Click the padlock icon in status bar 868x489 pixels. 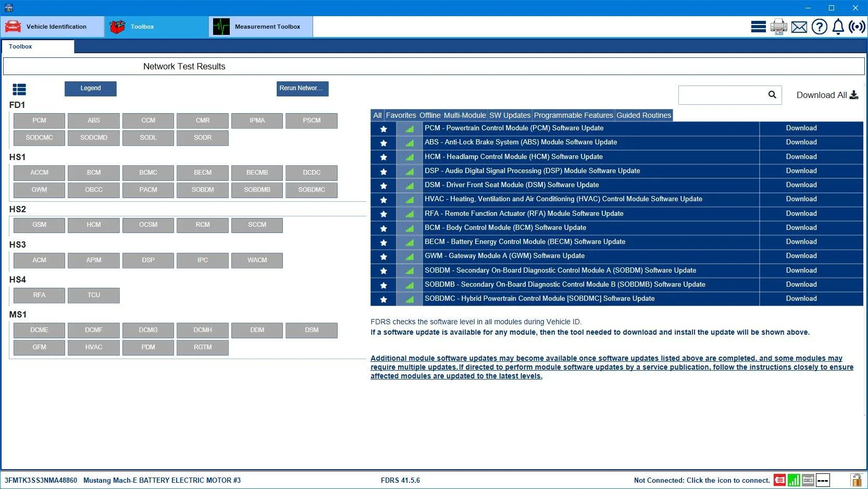(x=856, y=480)
